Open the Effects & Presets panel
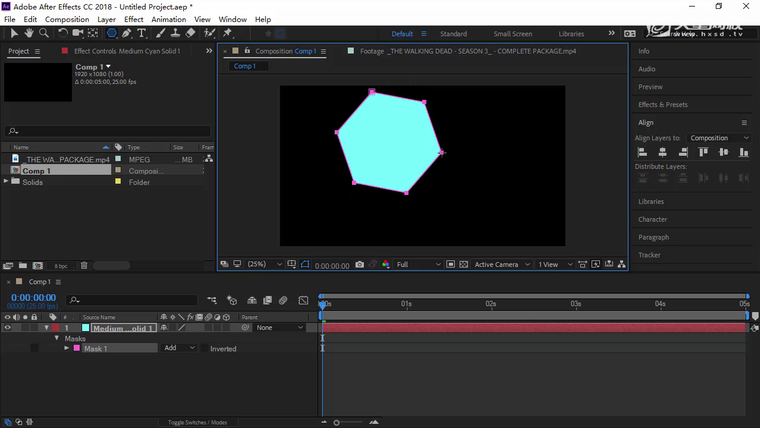 (662, 105)
